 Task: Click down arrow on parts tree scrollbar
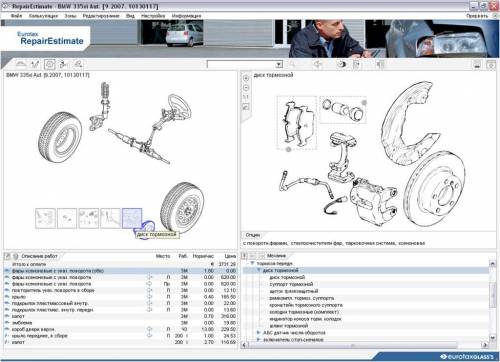(492, 337)
